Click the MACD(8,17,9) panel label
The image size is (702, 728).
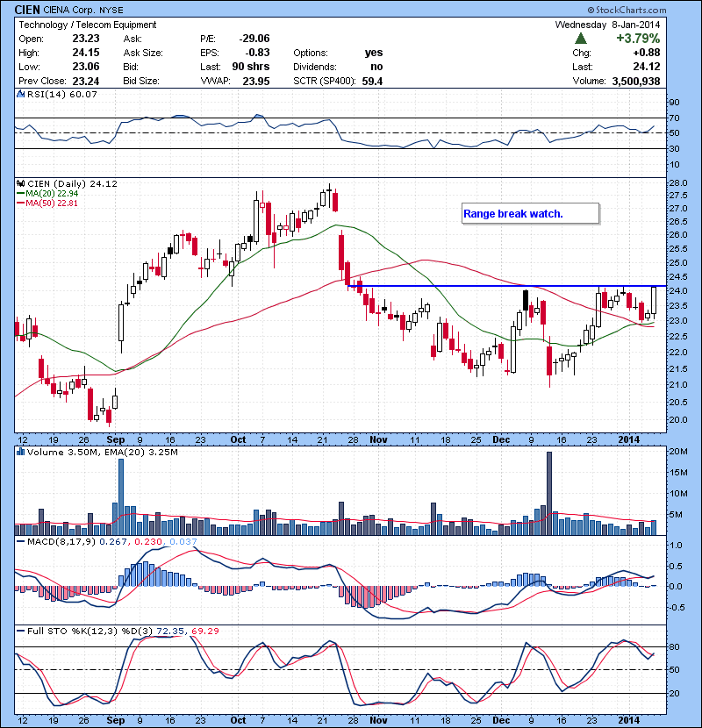point(61,541)
